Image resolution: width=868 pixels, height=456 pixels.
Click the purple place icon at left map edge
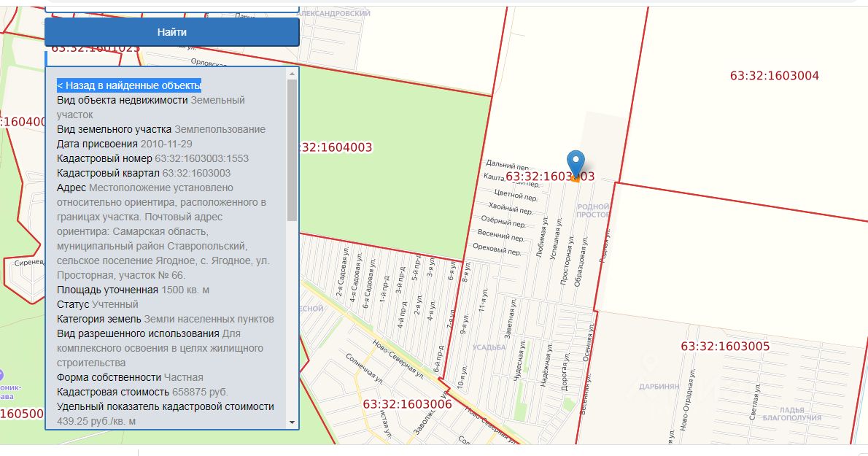1,376
